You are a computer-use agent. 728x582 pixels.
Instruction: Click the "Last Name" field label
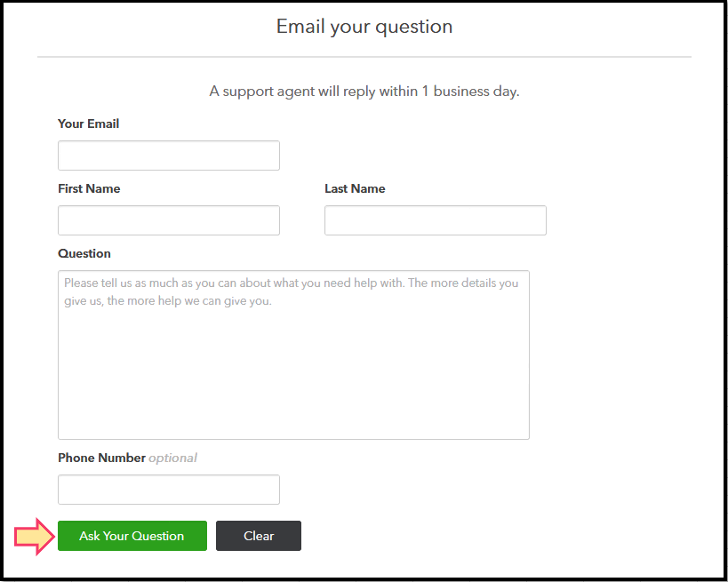(355, 188)
